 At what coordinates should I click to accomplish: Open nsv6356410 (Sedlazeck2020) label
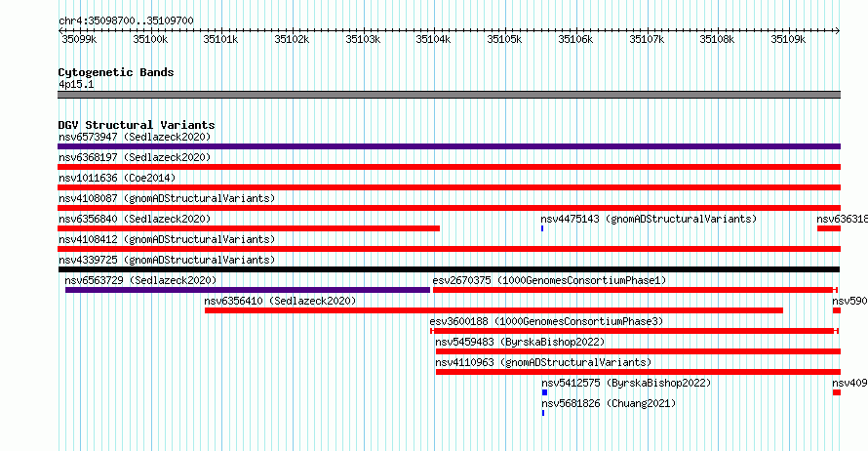(280, 301)
